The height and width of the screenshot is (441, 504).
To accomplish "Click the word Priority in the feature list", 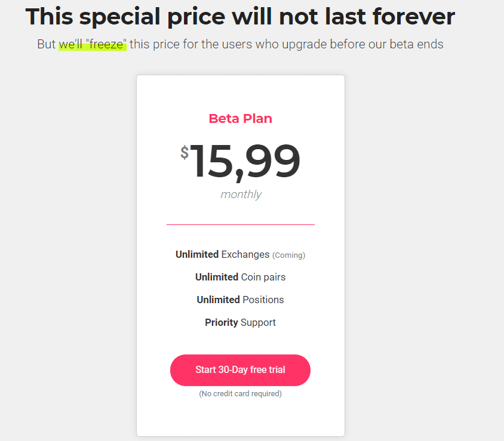I will (222, 322).
